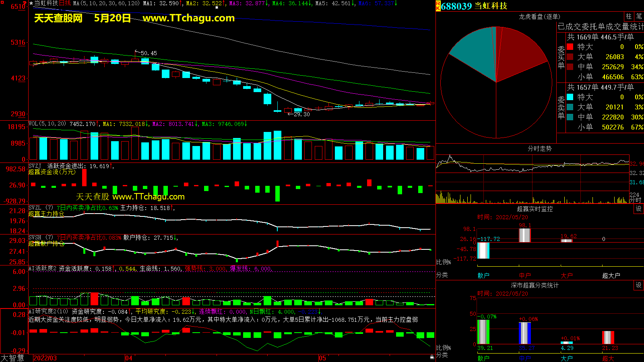
Task: Switch 龙虎看盘 to 柱 bar view
Action: (x=629, y=16)
